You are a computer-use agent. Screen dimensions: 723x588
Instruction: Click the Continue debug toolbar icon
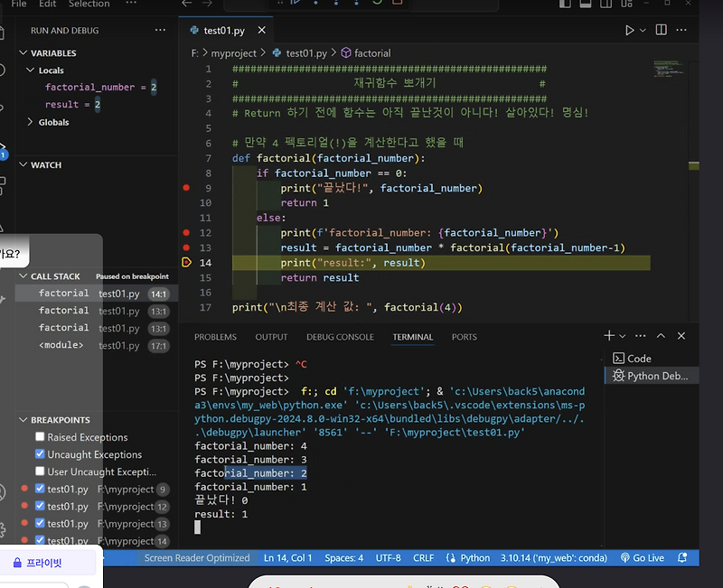[296, 5]
